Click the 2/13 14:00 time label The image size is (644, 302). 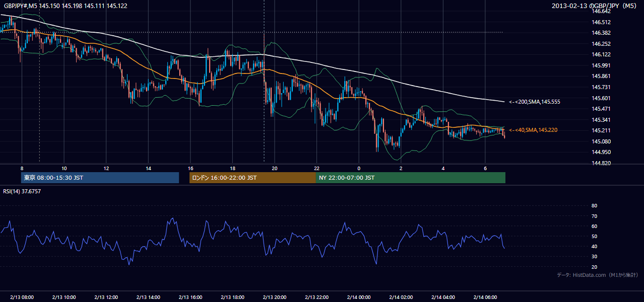click(x=148, y=297)
